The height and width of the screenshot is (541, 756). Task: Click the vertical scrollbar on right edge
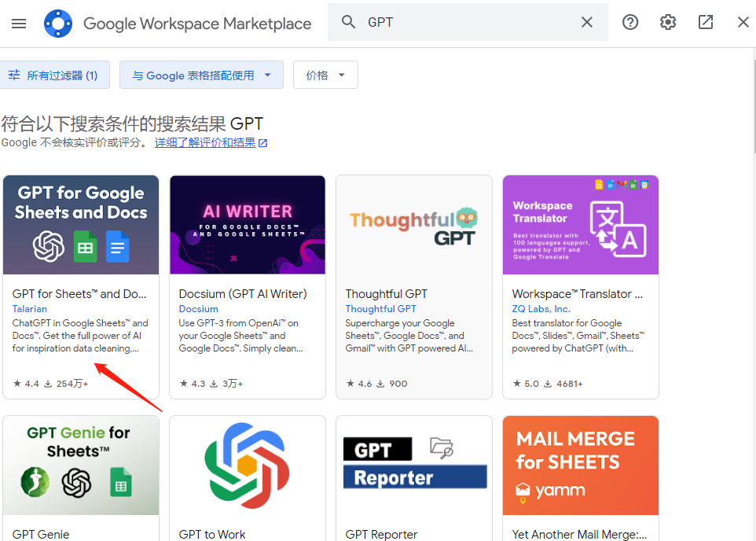754,106
